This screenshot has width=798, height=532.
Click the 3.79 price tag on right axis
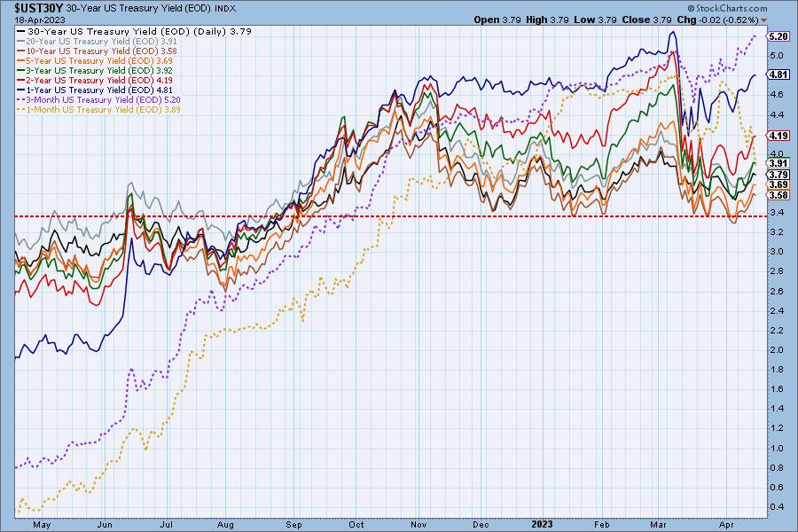[x=778, y=175]
